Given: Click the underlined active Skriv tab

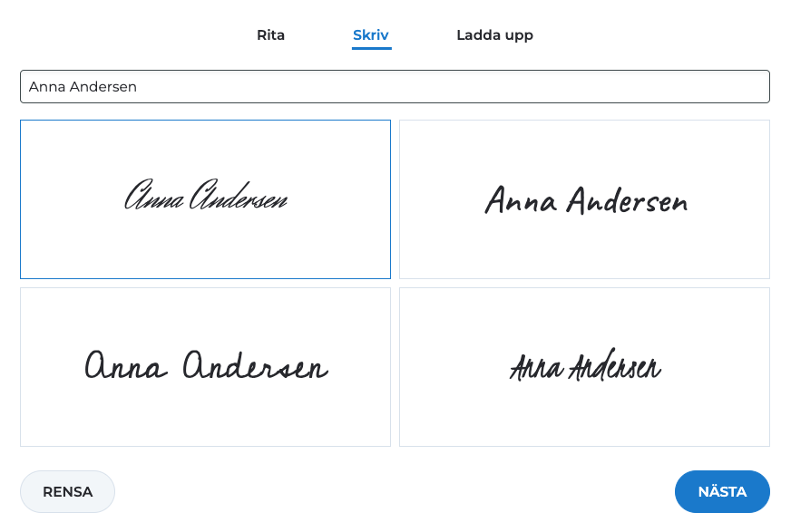Looking at the screenshot, I should click(371, 35).
